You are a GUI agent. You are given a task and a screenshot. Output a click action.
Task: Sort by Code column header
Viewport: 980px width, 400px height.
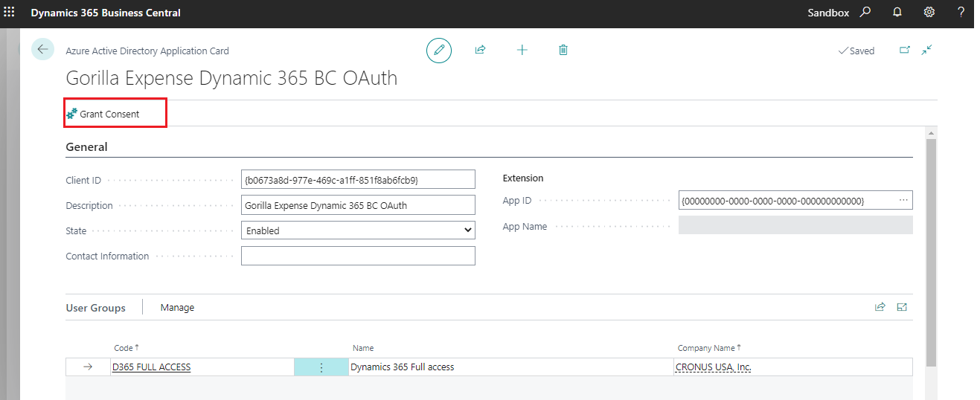[x=126, y=348]
